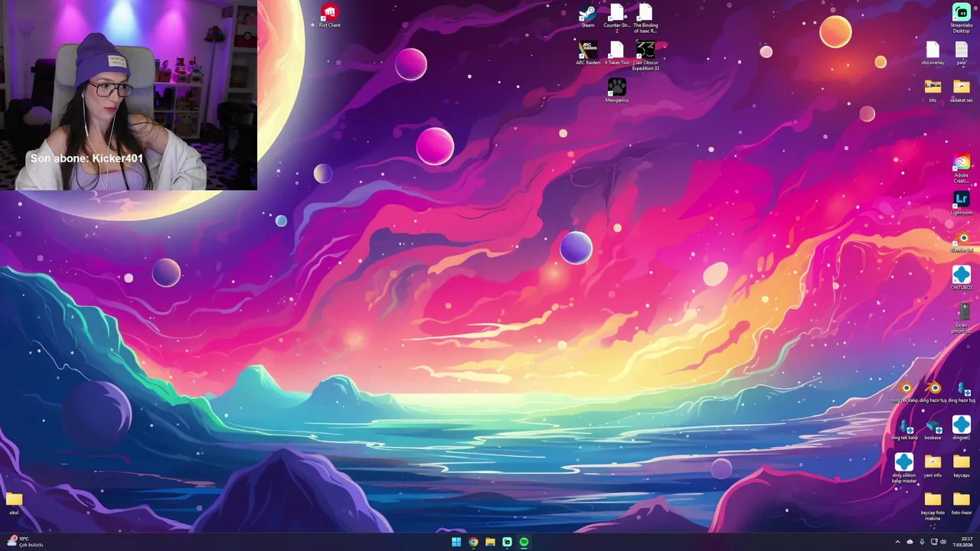980x551 pixels.
Task: Select the Blender file ding tek kalıp
Action: (904, 390)
